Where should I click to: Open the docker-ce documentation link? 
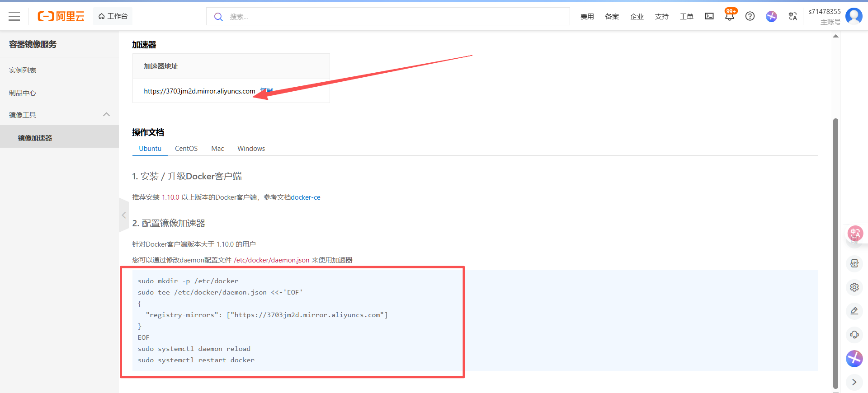(306, 197)
